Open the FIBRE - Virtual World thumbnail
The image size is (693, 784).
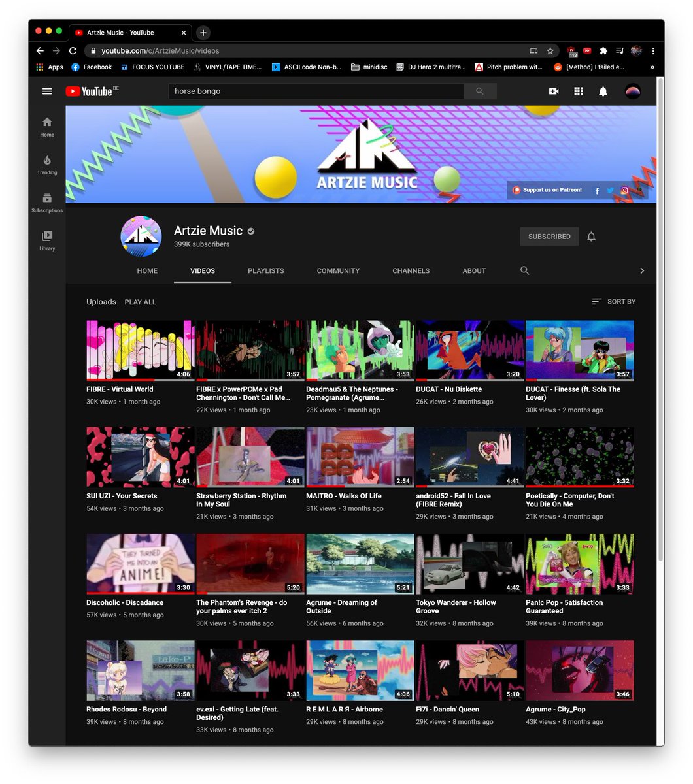tap(141, 350)
